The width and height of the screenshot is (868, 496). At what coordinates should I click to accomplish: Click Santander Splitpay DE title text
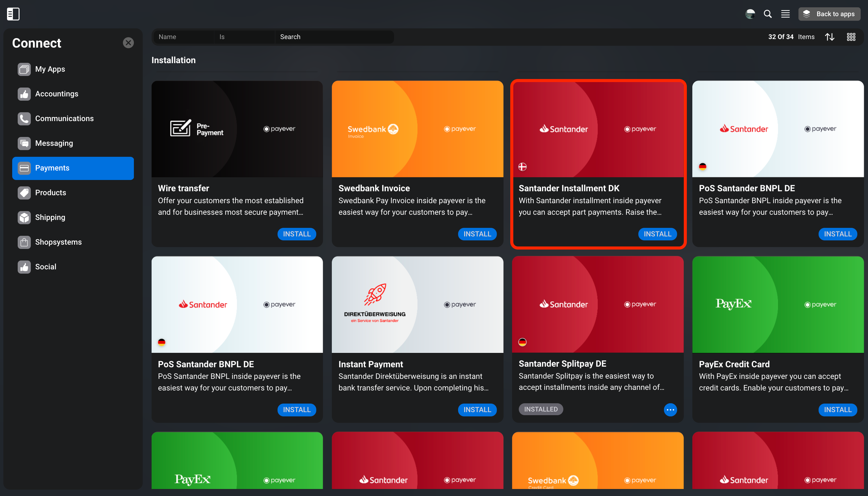[x=562, y=364]
